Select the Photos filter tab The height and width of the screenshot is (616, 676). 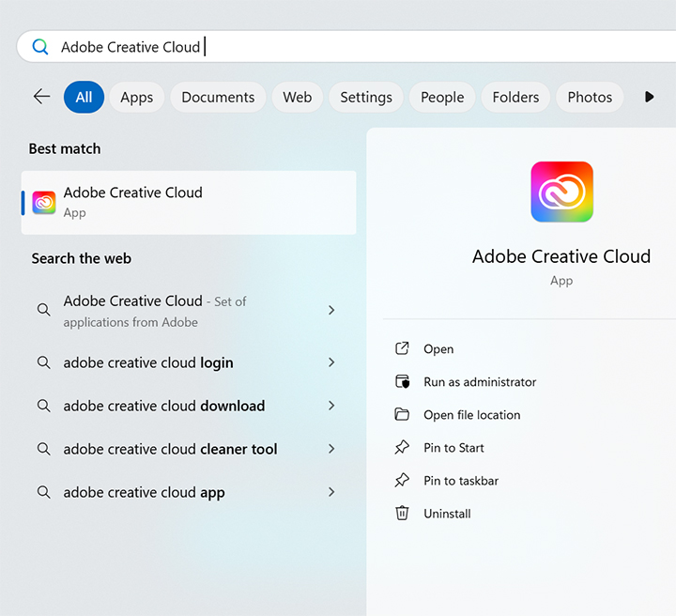590,97
